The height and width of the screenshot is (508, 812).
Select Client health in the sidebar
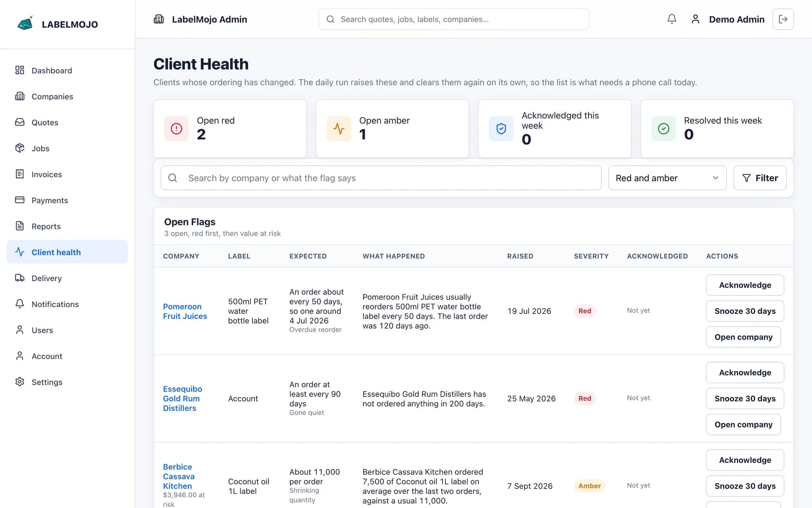tap(67, 252)
